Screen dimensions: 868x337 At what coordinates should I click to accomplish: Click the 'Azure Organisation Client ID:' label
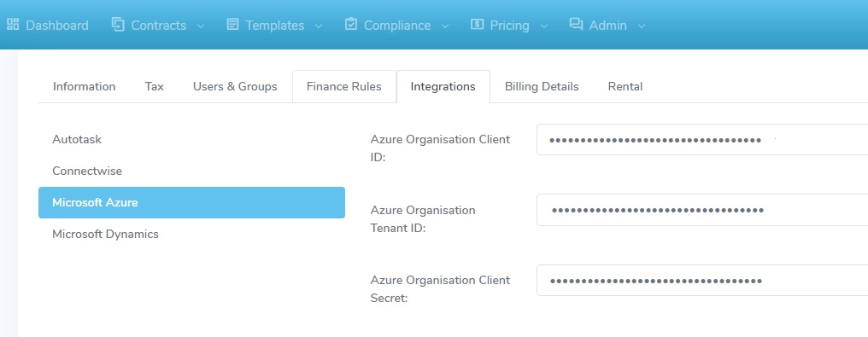tap(440, 148)
